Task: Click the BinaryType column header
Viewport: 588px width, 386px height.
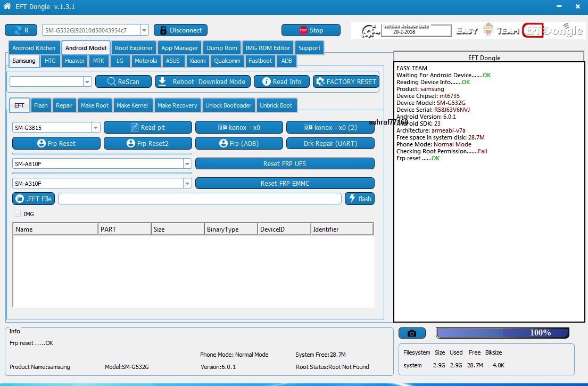Action: [x=231, y=229]
